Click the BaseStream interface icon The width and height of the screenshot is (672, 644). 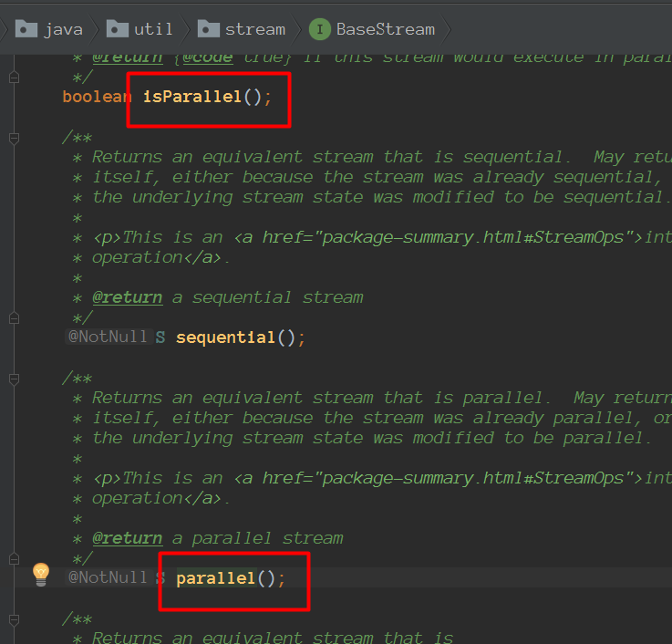(320, 29)
